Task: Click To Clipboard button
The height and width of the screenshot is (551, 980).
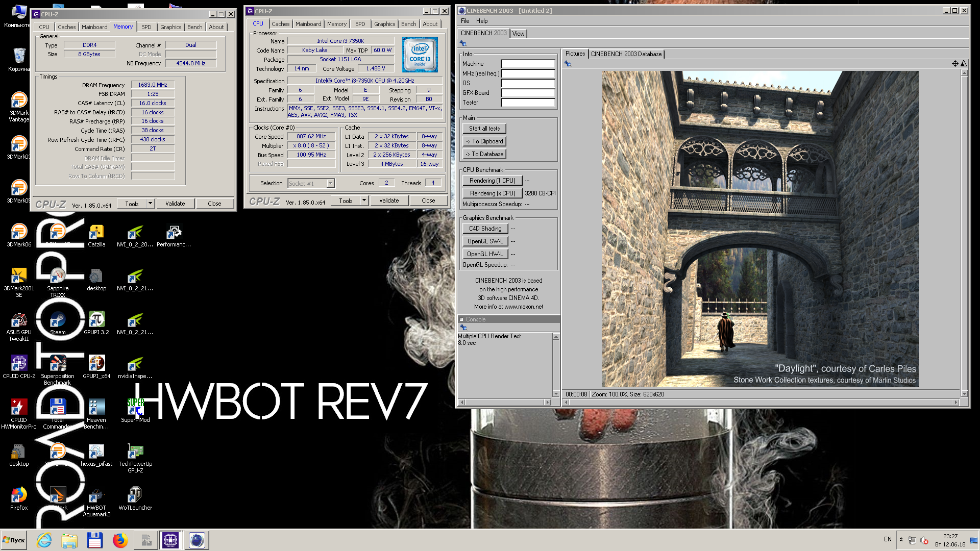Action: point(484,141)
